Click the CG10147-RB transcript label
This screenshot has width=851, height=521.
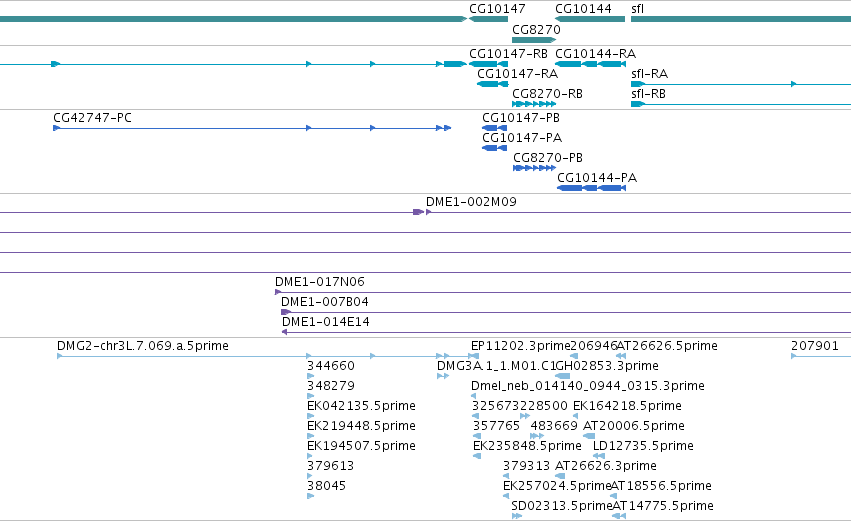coord(508,54)
